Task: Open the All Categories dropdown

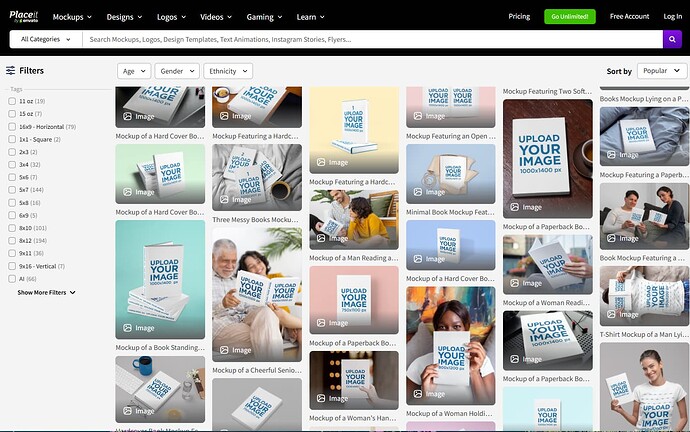Action: [x=46, y=39]
